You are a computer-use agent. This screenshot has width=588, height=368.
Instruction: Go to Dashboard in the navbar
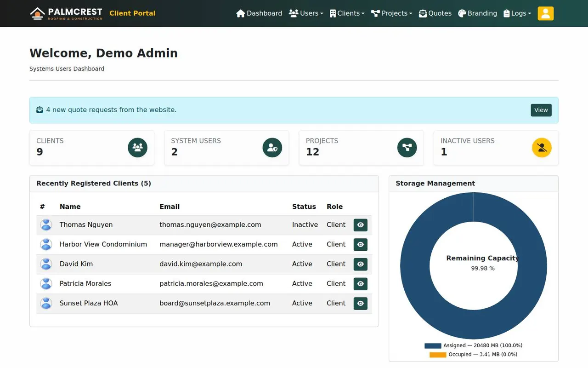pos(259,13)
